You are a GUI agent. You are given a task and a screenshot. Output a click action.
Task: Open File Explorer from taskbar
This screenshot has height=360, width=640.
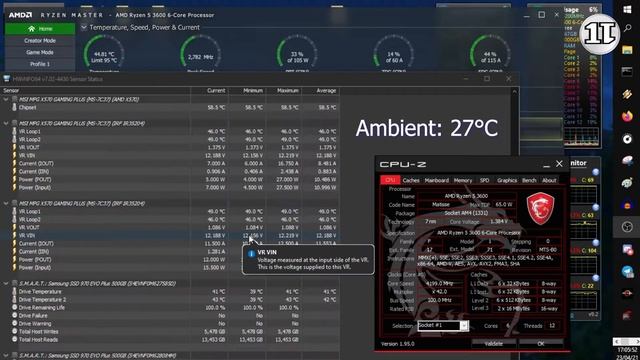627,50
